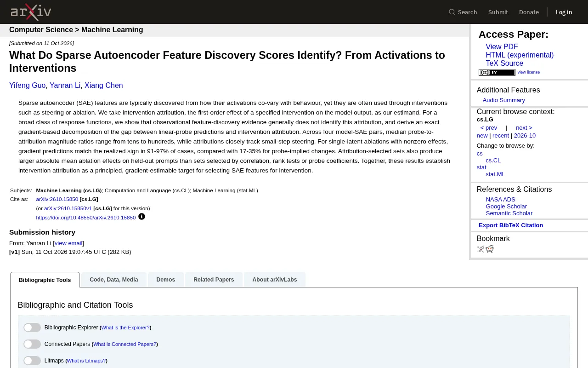Click the DOI info icon
Image resolution: width=588 pixels, height=368 pixels.
click(x=141, y=217)
